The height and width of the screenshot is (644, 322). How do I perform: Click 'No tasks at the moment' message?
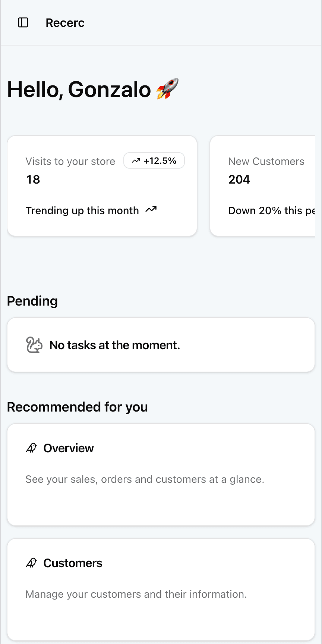pos(114,345)
